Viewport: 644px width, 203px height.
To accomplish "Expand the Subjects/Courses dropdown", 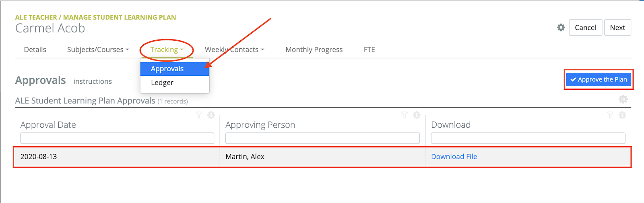I will click(x=98, y=50).
